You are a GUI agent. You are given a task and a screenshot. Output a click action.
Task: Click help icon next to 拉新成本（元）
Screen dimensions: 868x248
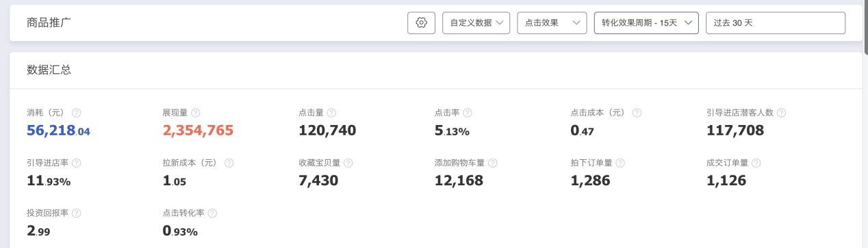click(229, 163)
